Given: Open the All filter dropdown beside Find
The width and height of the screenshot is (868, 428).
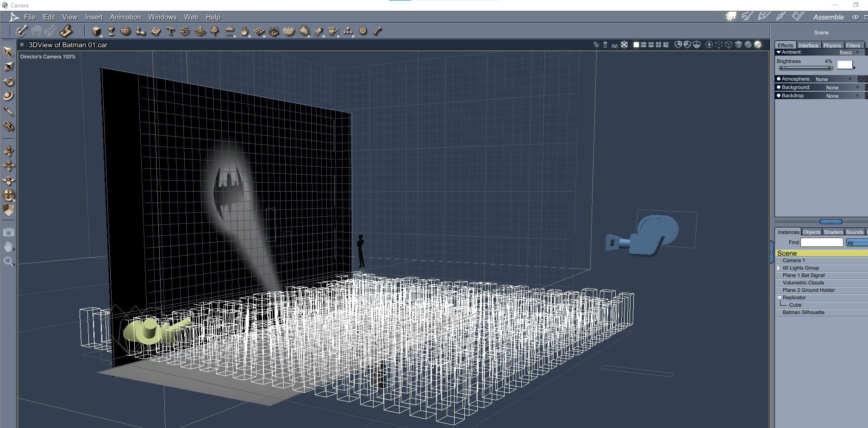Looking at the screenshot, I should (856, 243).
